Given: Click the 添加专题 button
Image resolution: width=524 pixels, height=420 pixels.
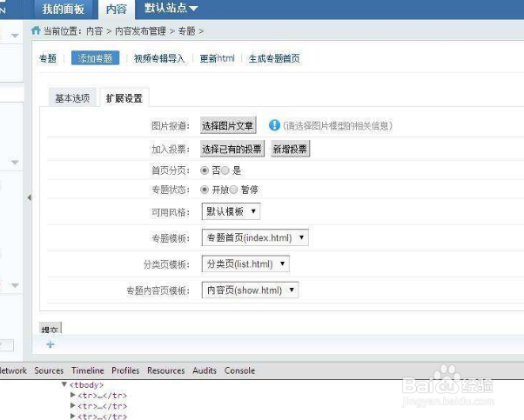Looking at the screenshot, I should pos(95,58).
